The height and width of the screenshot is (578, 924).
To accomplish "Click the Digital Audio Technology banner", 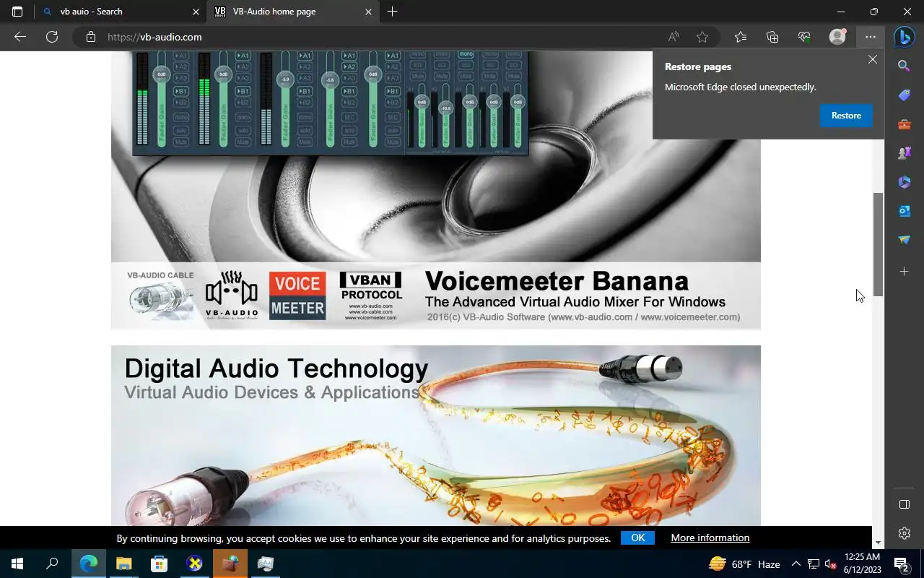I will [436, 436].
